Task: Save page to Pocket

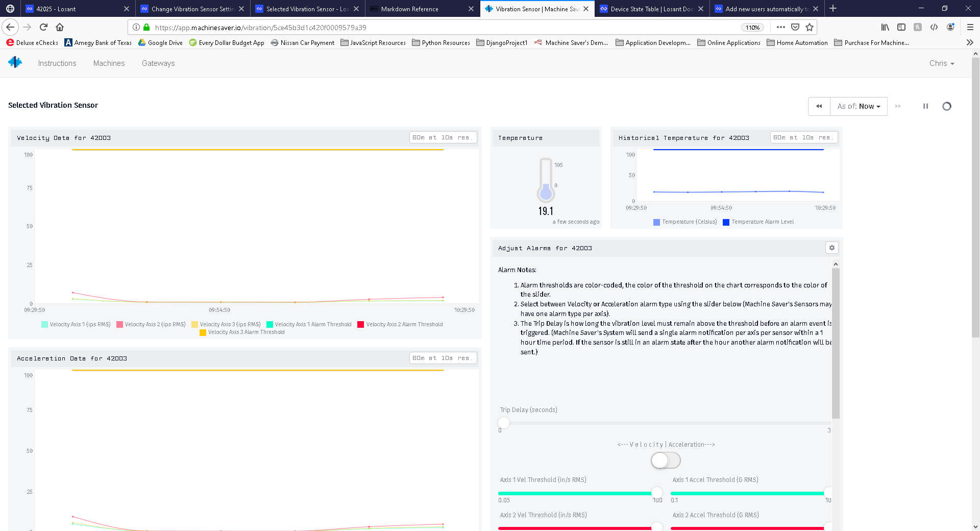Action: [x=795, y=27]
